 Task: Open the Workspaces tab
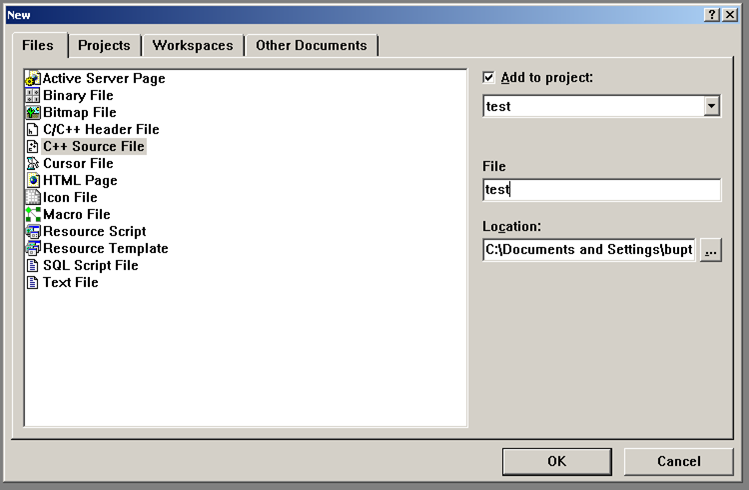pyautogui.click(x=192, y=45)
